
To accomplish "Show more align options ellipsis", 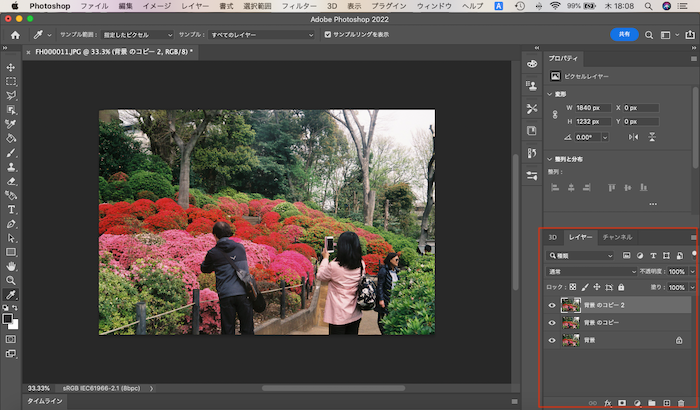I will click(653, 204).
